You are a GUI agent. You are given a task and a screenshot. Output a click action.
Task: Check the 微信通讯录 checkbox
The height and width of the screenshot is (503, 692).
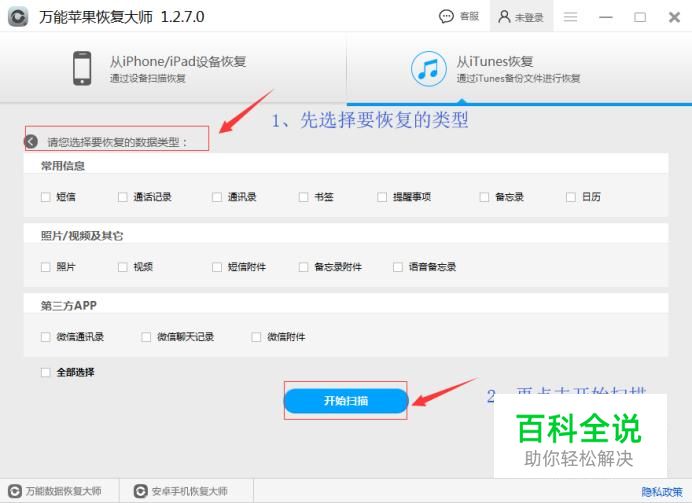click(x=45, y=337)
